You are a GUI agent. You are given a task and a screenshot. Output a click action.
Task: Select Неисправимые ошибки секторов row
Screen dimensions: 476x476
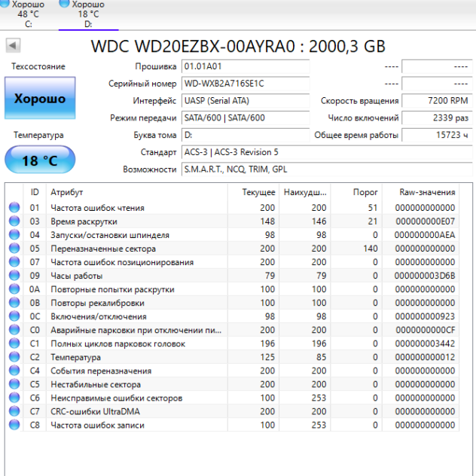(x=232, y=398)
